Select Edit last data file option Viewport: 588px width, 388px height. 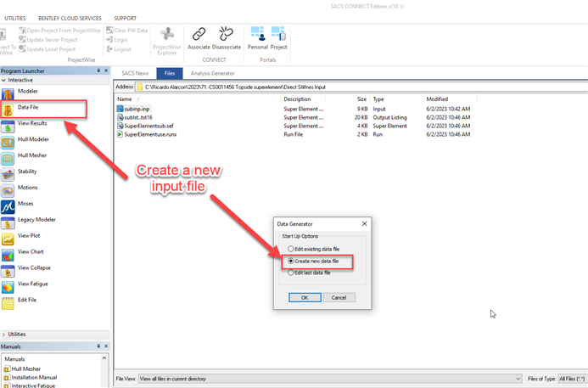291,273
